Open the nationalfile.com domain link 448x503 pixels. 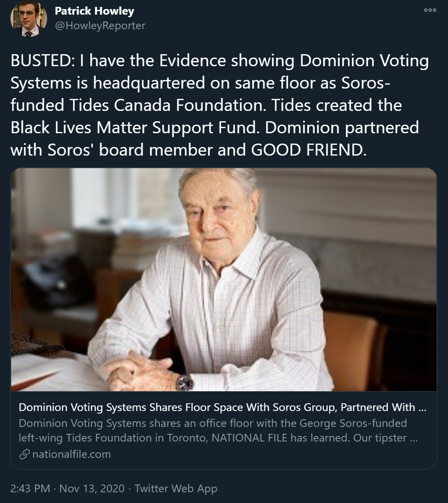[71, 454]
